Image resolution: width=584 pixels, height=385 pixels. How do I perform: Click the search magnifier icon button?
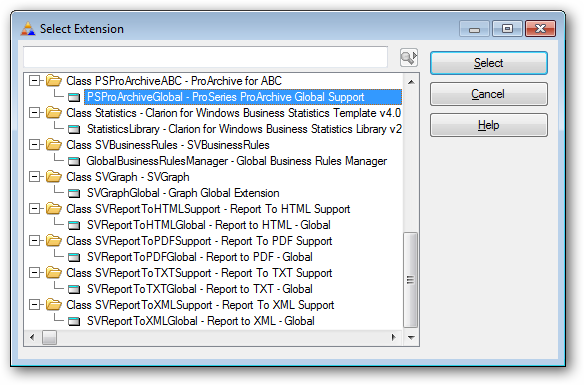pos(409,58)
